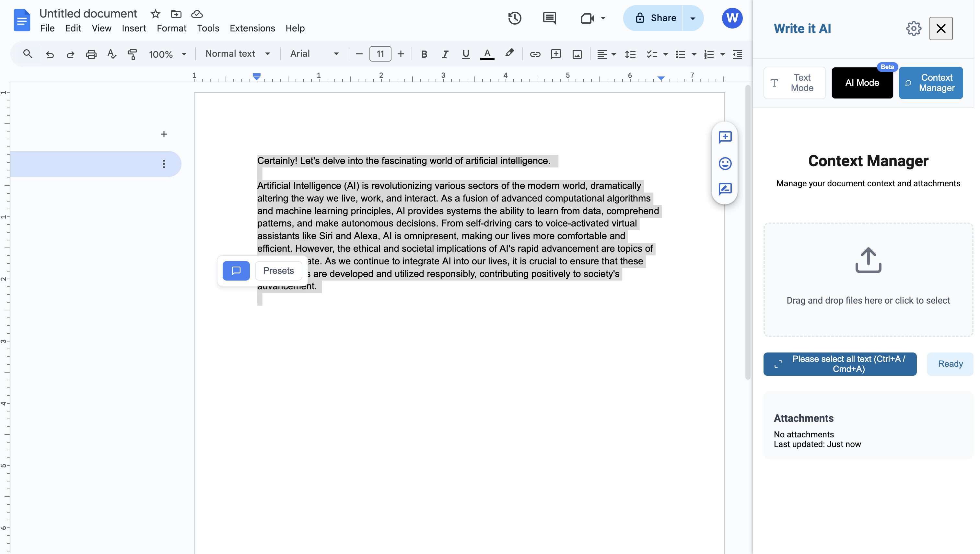Screen dimensions: 980x554
Task: Toggle underline formatting
Action: [x=465, y=54]
